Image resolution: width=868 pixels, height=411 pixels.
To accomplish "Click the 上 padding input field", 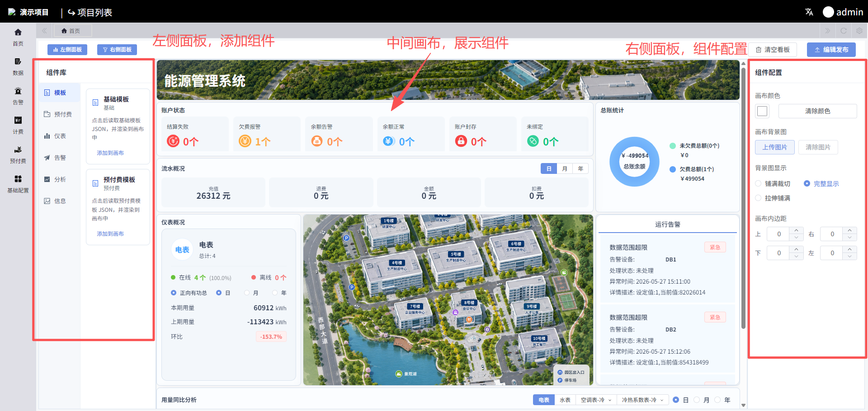I will pos(779,234).
